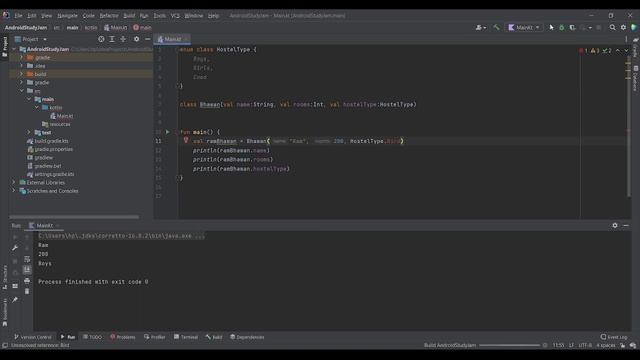The width and height of the screenshot is (640, 360).
Task: Open the Dependencies tool window
Action: coord(247,337)
